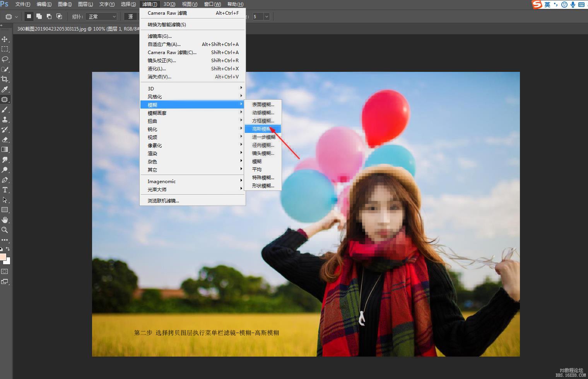Click Sogou input method logo
Viewport: 588px width, 379px height.
coord(537,4)
